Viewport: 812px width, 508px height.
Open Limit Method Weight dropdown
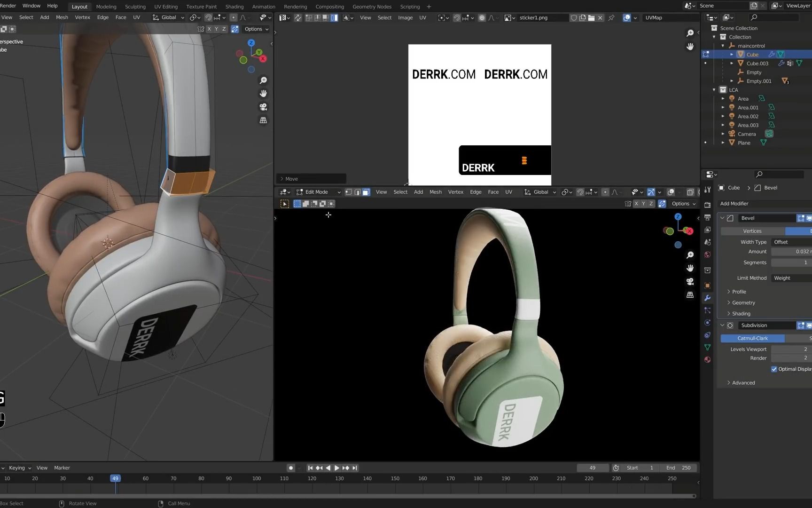coord(791,278)
